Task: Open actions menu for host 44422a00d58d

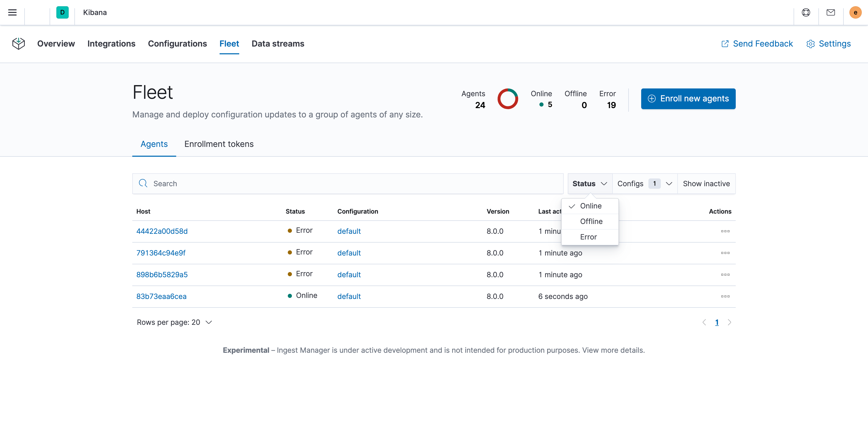Action: tap(725, 231)
